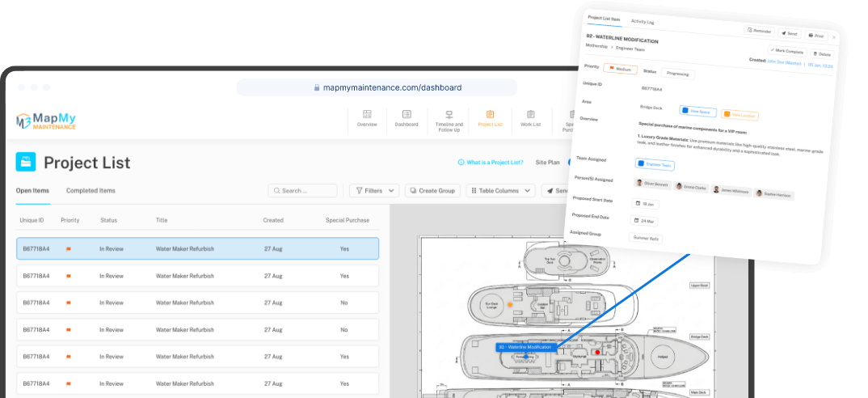Image resolution: width=868 pixels, height=398 pixels.
Task: Open the Table Columns dropdown
Action: (501, 191)
